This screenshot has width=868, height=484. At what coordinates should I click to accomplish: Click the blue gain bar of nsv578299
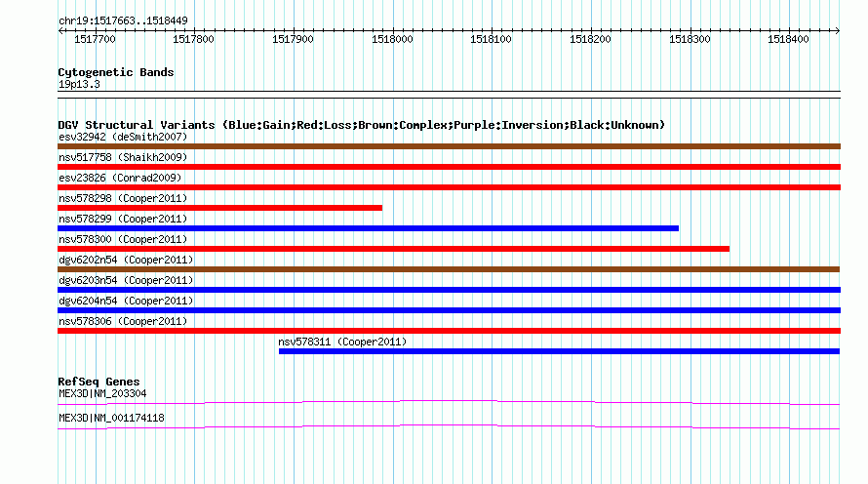[x=368, y=228]
